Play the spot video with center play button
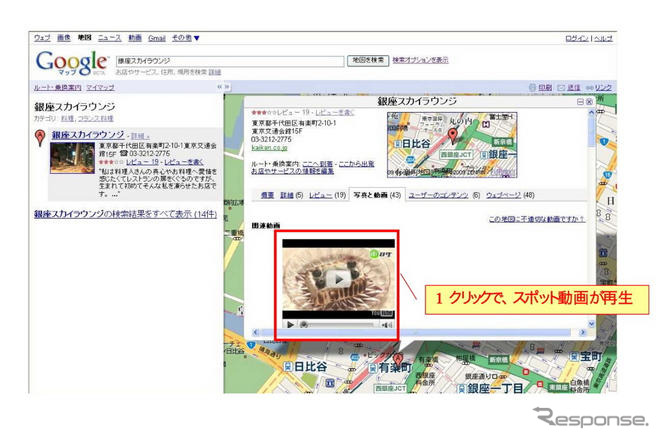The height and width of the screenshot is (439, 660). [x=338, y=279]
